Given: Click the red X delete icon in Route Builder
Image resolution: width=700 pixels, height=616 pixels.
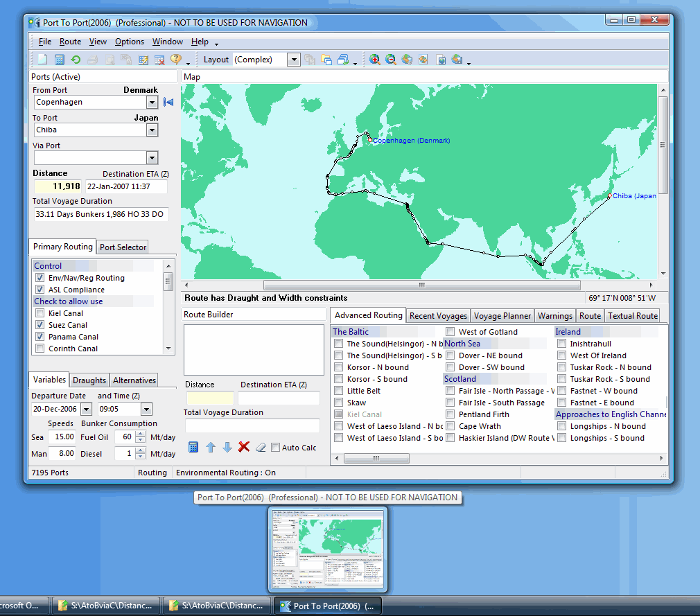Looking at the screenshot, I should coord(244,446).
